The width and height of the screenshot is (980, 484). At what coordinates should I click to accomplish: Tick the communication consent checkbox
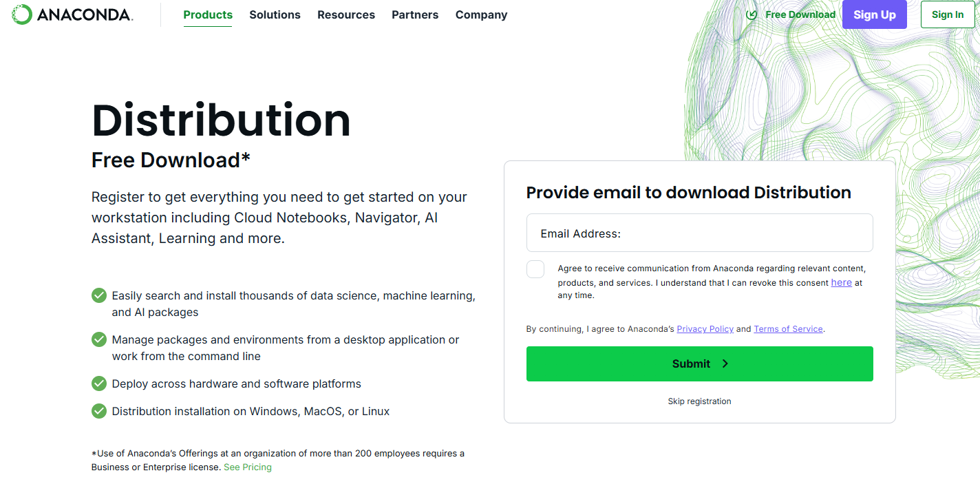535,269
